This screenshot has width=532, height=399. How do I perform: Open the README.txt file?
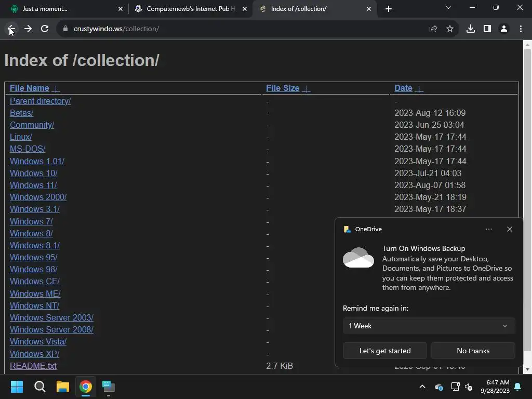pyautogui.click(x=33, y=366)
